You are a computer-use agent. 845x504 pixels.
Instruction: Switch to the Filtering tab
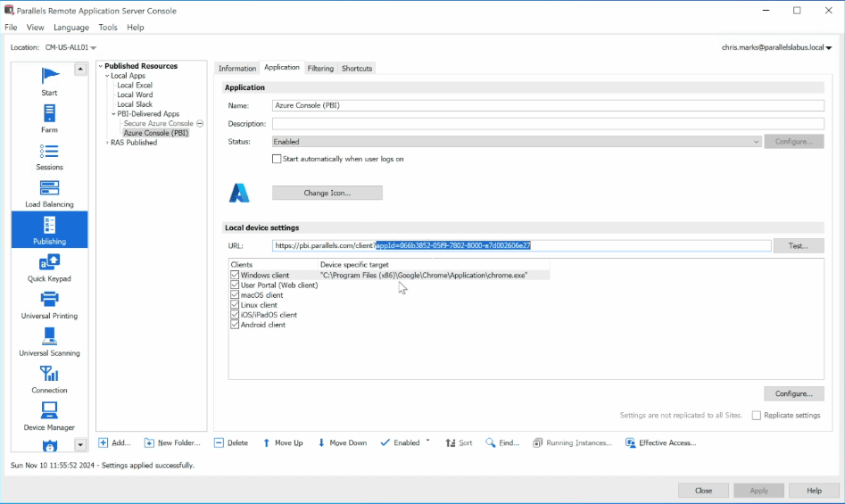[320, 69]
